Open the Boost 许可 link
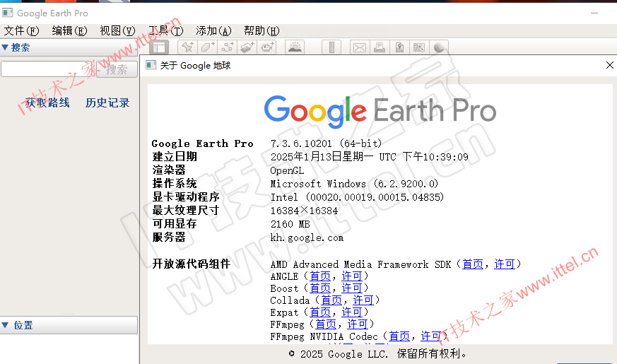 [x=352, y=288]
